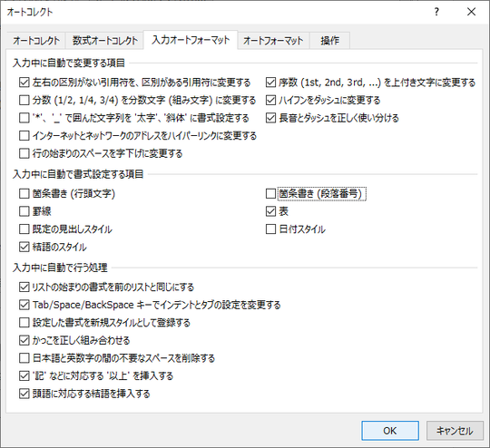Enable '*'、'_' で囲んだ文字列 formatting checkbox

(24, 118)
